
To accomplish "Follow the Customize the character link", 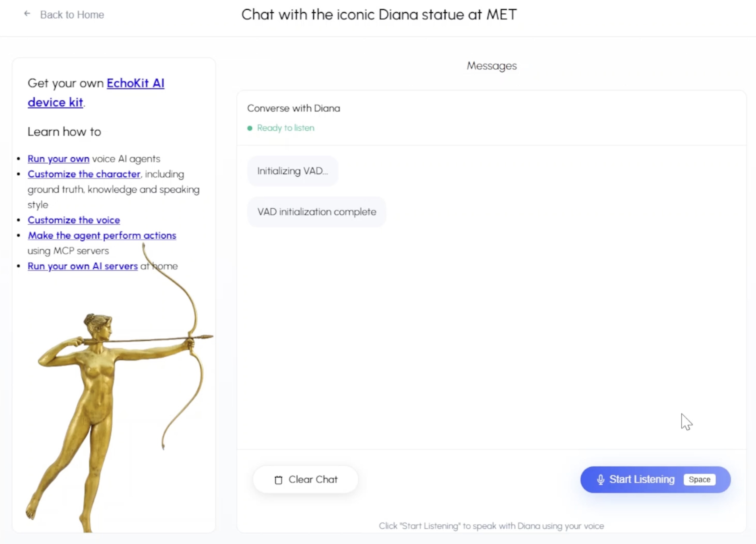I will tap(84, 174).
